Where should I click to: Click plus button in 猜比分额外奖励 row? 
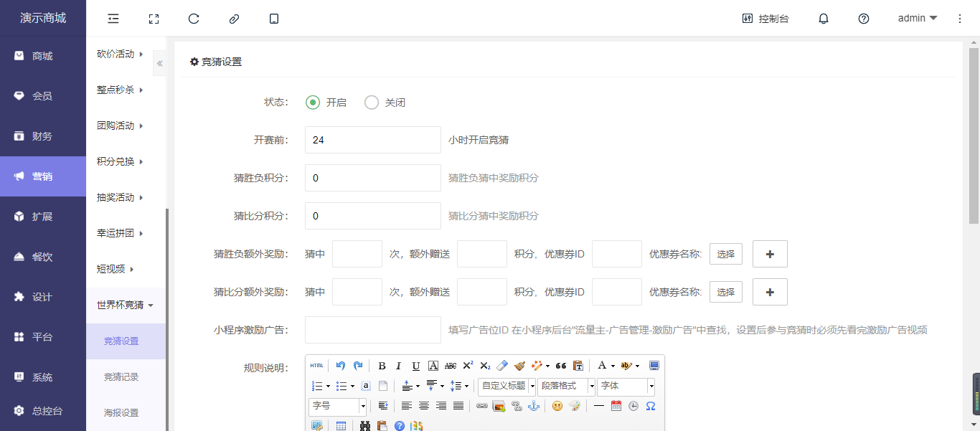coord(770,292)
